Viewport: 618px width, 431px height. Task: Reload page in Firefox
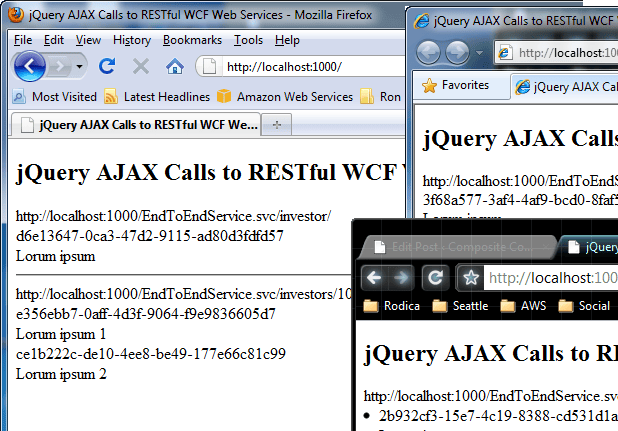(107, 66)
